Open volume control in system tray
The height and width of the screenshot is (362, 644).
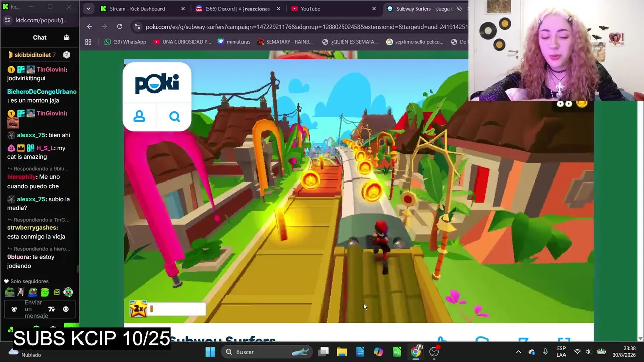[588, 352]
